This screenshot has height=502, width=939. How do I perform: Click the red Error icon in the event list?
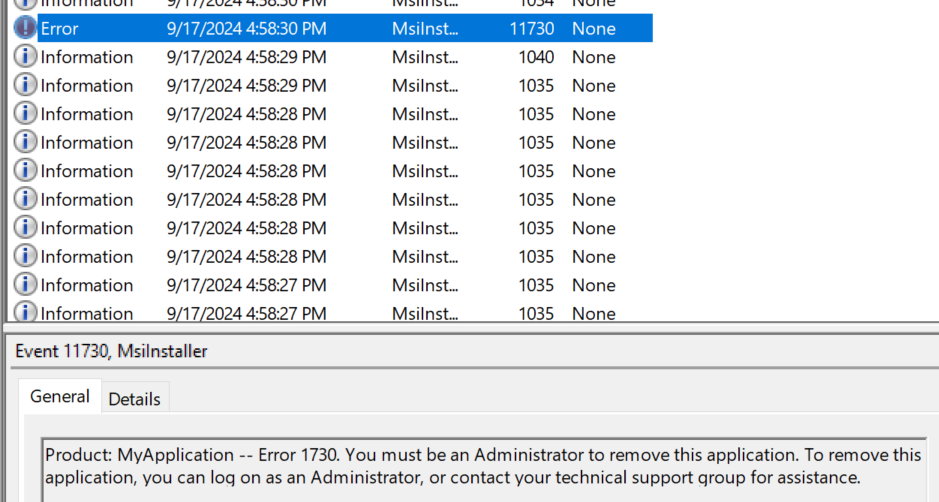(25, 28)
